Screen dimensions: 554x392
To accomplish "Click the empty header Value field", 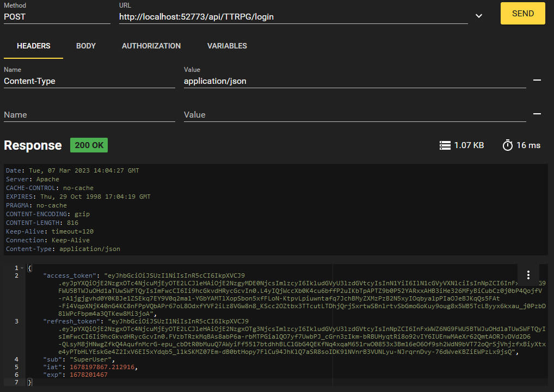I will pyautogui.click(x=354, y=115).
